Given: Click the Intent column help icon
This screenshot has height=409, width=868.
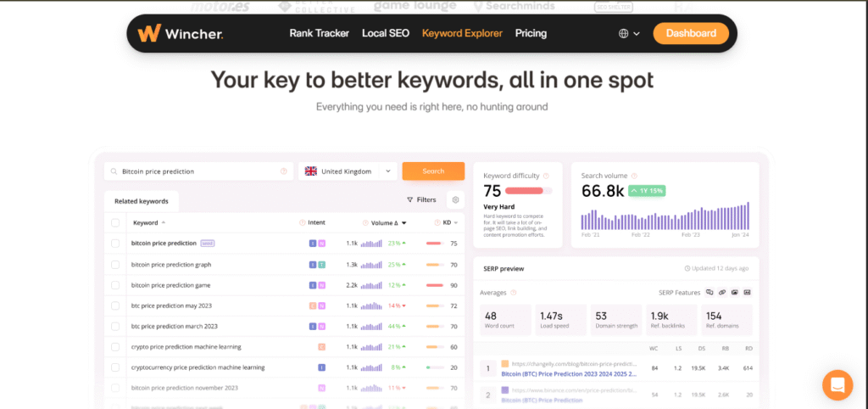Looking at the screenshot, I should [x=303, y=223].
